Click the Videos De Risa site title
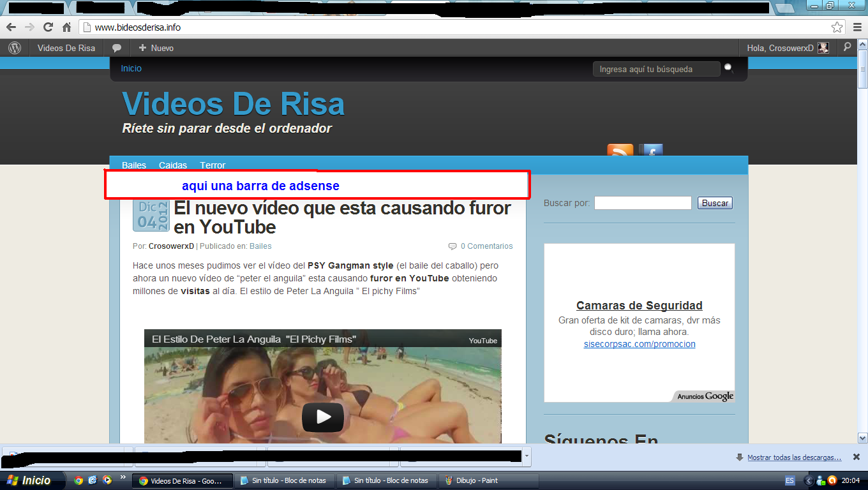Image resolution: width=868 pixels, height=490 pixels. pyautogui.click(x=233, y=105)
